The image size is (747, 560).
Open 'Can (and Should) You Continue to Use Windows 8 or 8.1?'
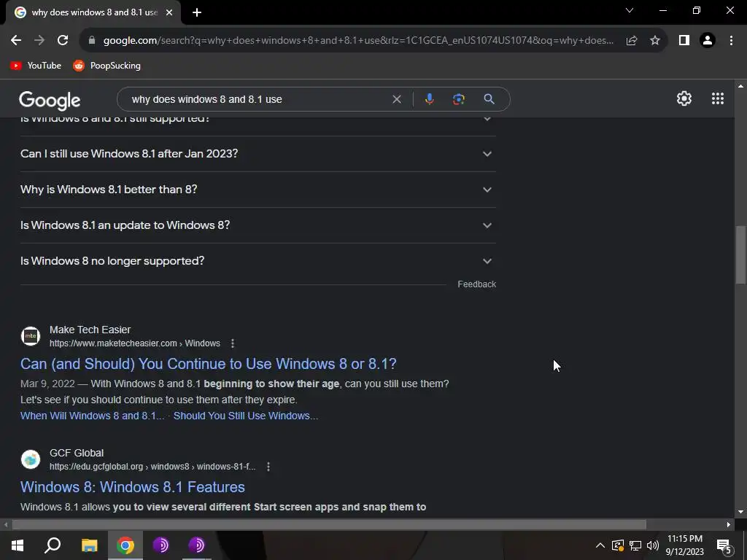(x=208, y=364)
